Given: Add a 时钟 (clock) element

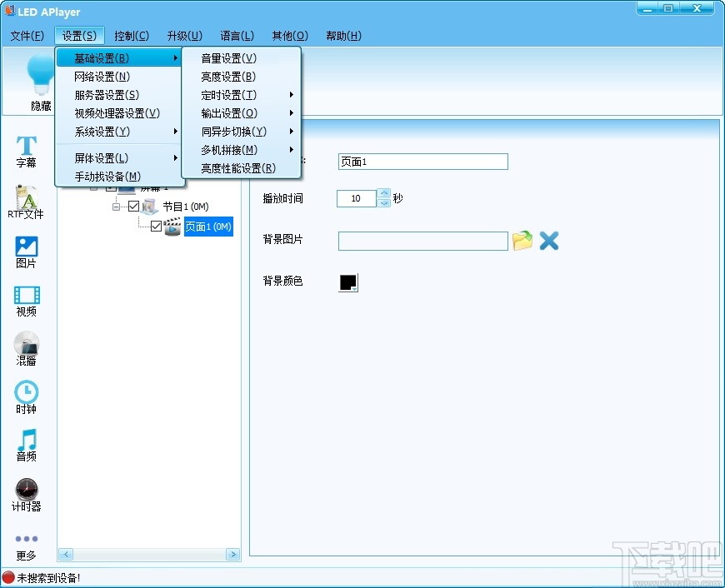Looking at the screenshot, I should 26,398.
